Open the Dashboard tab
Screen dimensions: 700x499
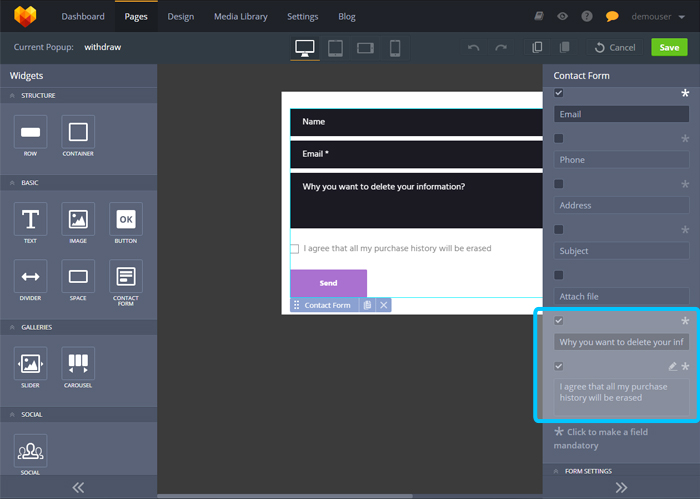(x=83, y=17)
